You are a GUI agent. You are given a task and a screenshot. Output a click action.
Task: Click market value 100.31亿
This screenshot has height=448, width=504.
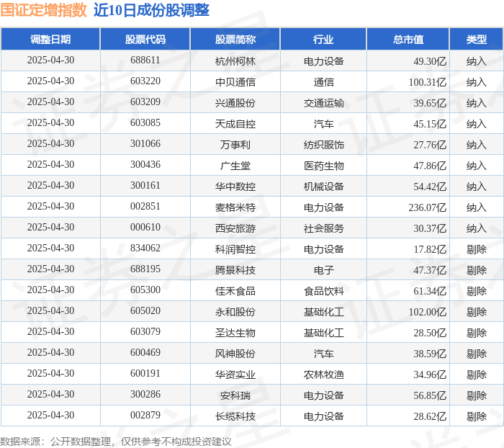(x=428, y=82)
